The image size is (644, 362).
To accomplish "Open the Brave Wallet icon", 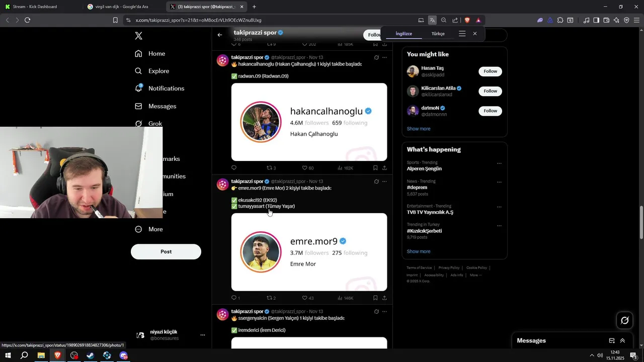I will pyautogui.click(x=606, y=20).
